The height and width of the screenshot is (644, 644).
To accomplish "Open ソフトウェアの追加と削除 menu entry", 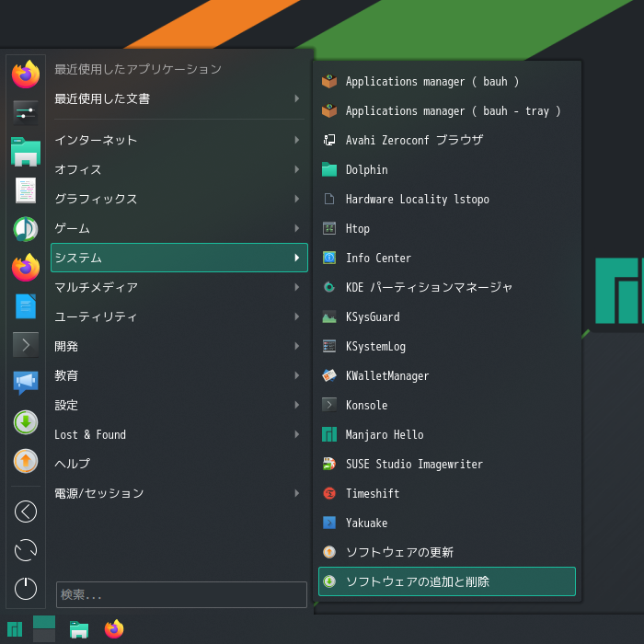I will [447, 581].
